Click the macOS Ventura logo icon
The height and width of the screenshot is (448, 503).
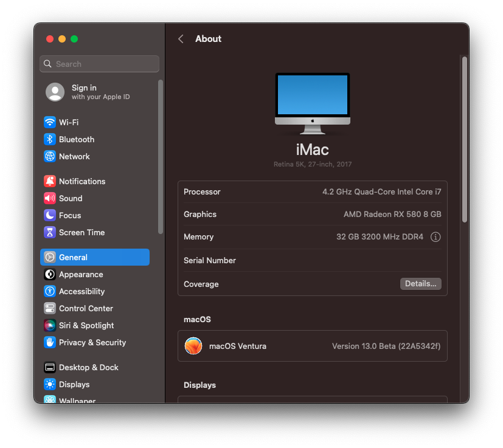pyautogui.click(x=193, y=346)
